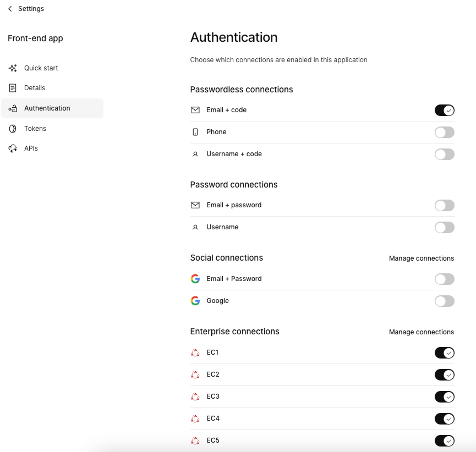This screenshot has height=452, width=476.
Task: Click the Google connection label
Action: [218, 301]
